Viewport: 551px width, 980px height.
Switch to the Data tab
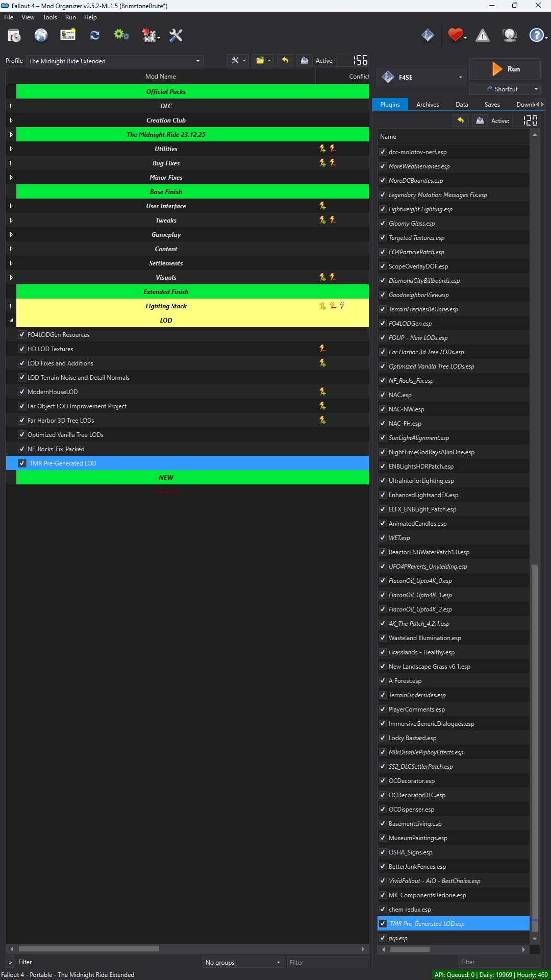(462, 104)
